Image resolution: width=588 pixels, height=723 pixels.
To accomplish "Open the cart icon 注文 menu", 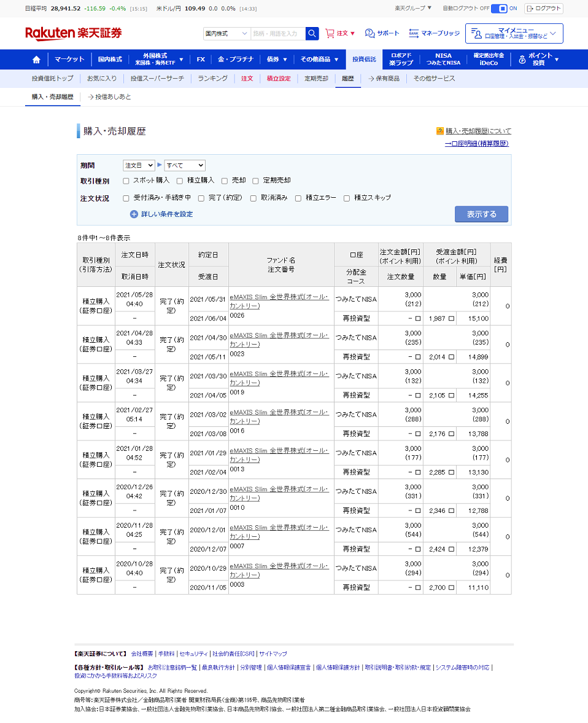I will (340, 33).
